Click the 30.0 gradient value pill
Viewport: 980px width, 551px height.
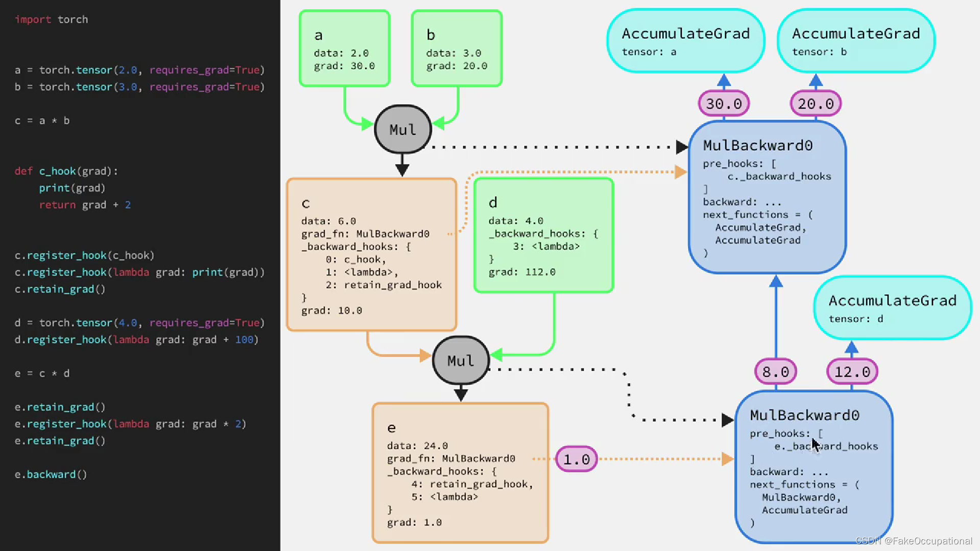click(724, 104)
